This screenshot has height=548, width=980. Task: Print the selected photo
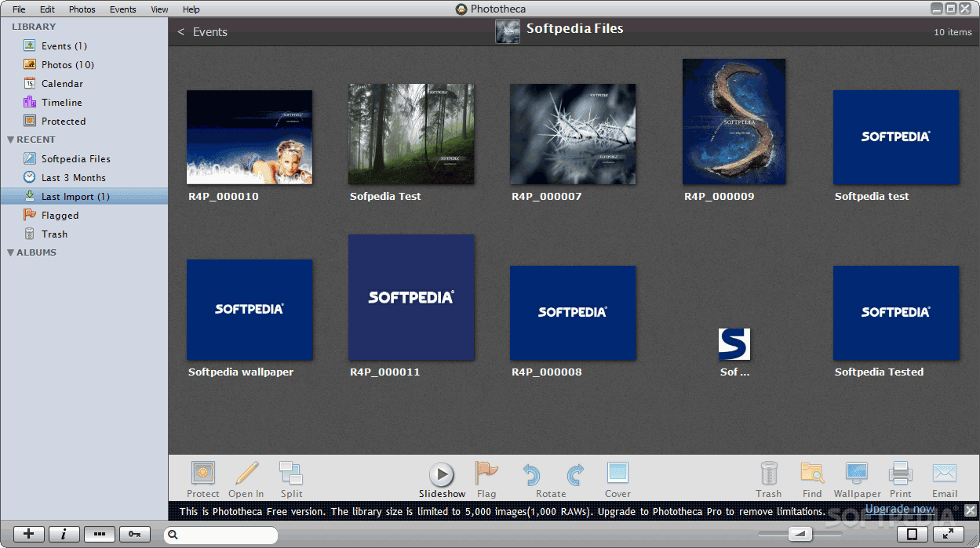(x=901, y=474)
